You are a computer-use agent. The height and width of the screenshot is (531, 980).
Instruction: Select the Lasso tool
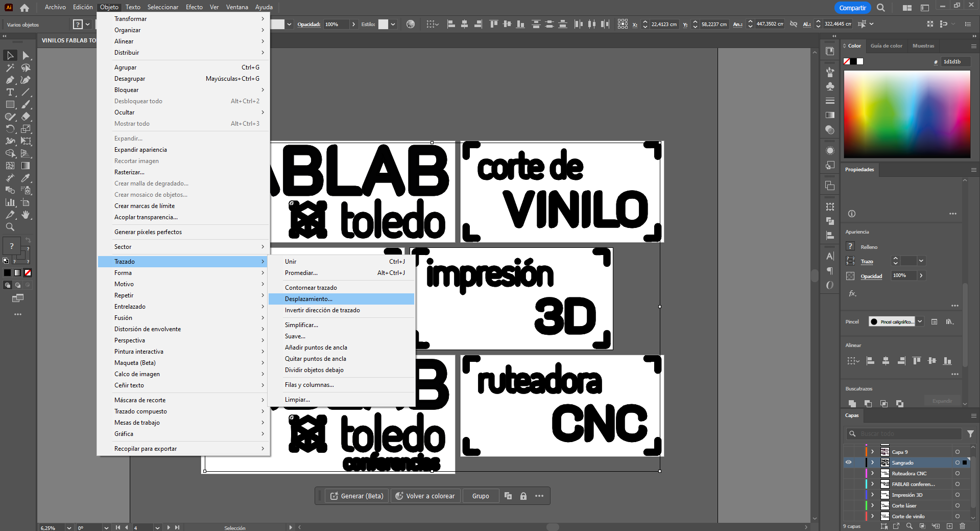point(26,67)
